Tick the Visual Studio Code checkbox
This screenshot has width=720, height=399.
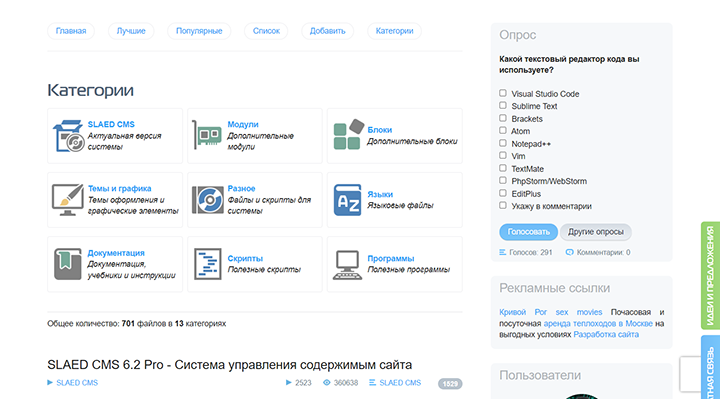click(x=503, y=93)
